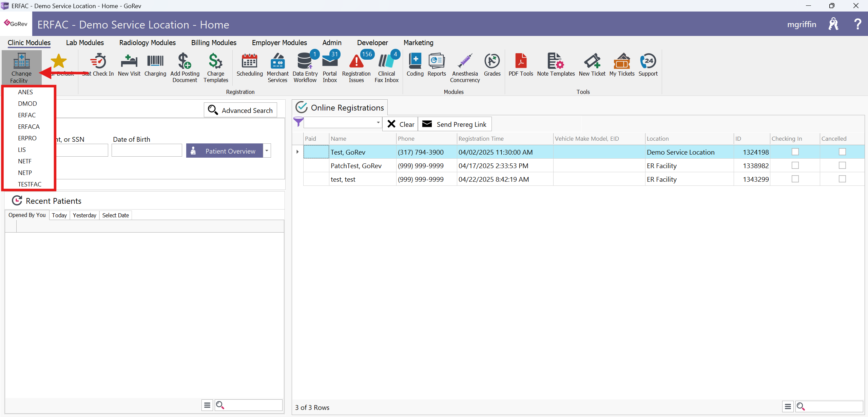868x417 pixels.
Task: Open Note Templates
Action: pyautogui.click(x=556, y=65)
